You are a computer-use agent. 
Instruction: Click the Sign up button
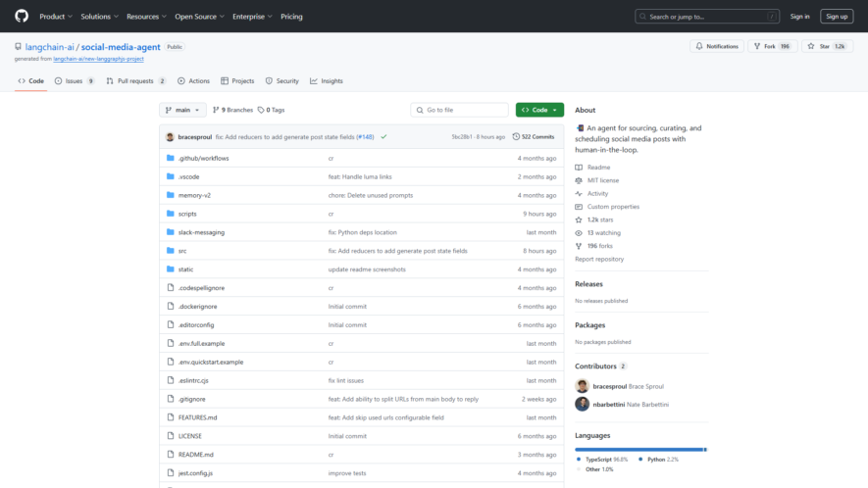point(837,17)
